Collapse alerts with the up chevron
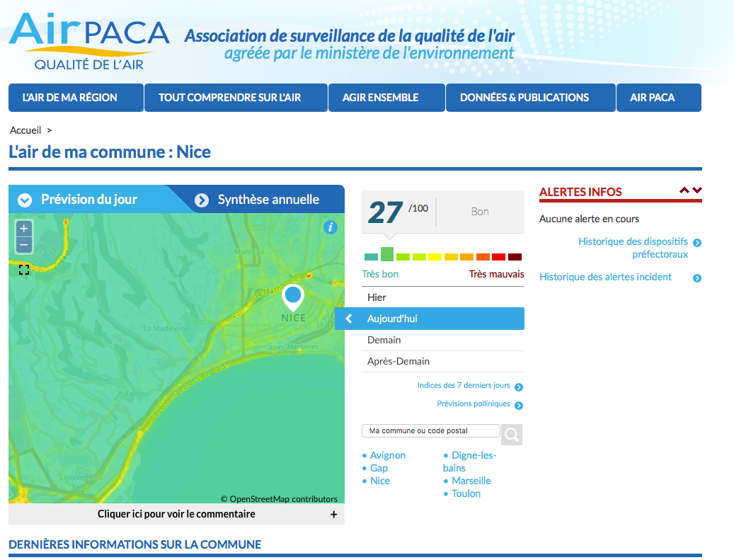The width and height of the screenshot is (734, 560). coord(684,190)
